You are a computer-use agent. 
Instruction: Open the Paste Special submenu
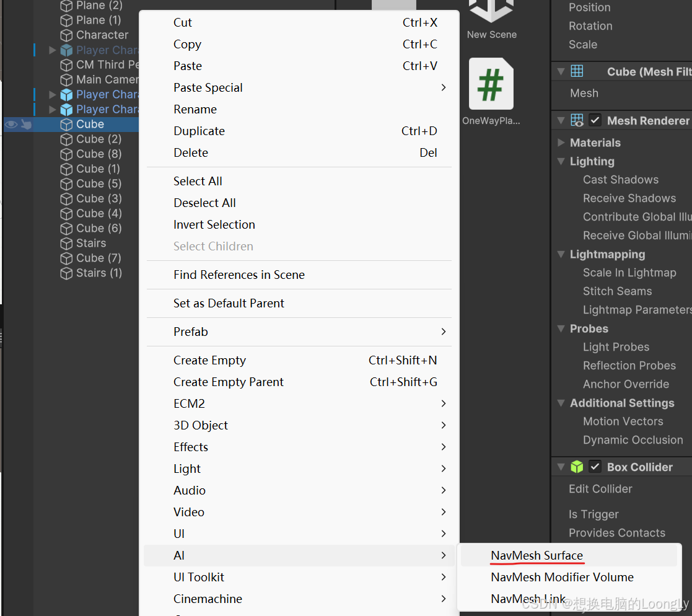tap(299, 88)
